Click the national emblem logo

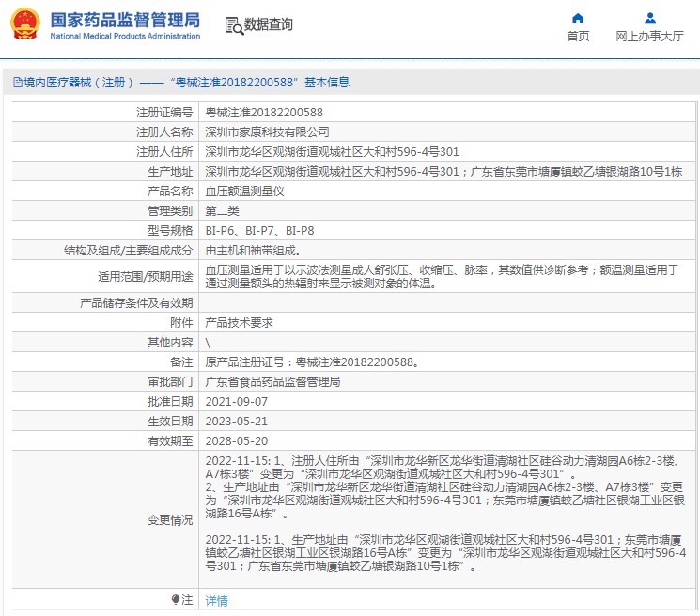[x=24, y=25]
